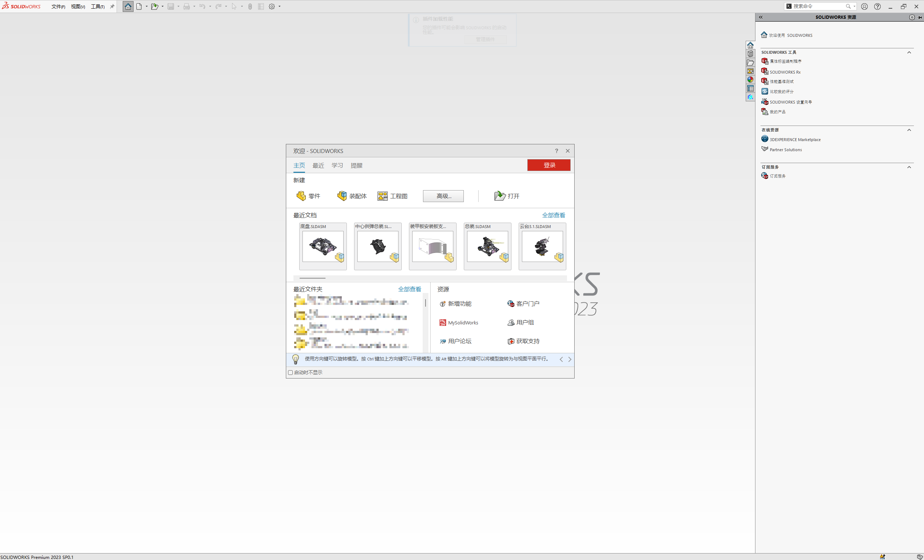Switch to the 学习 tab

pos(337,165)
